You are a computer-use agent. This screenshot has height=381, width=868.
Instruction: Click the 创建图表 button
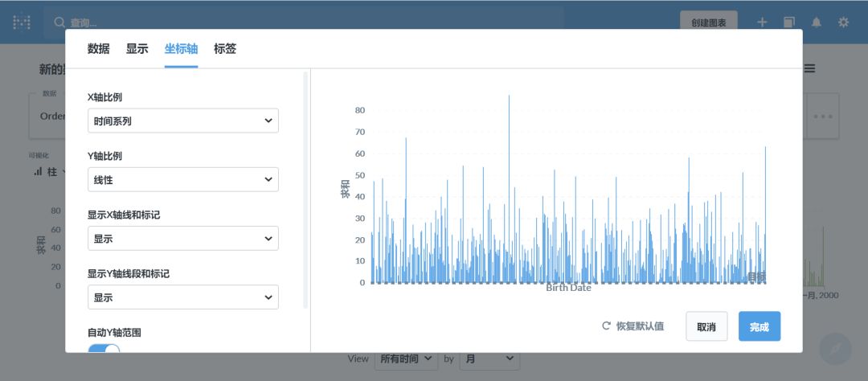pos(709,23)
